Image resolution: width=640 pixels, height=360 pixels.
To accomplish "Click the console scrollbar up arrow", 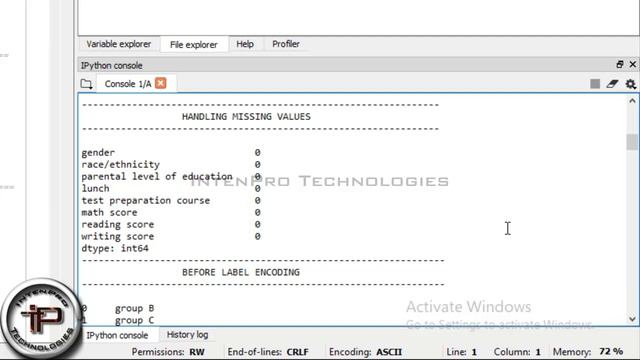I will tap(632, 101).
